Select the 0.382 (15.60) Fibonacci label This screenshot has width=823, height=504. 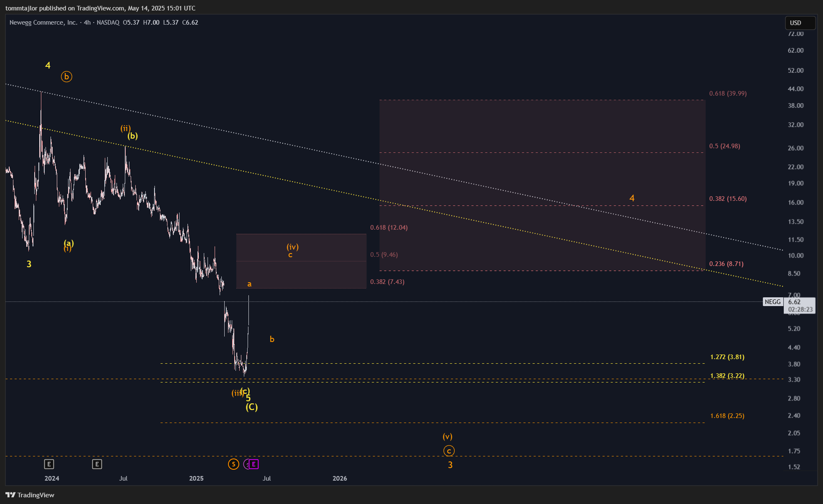point(728,199)
